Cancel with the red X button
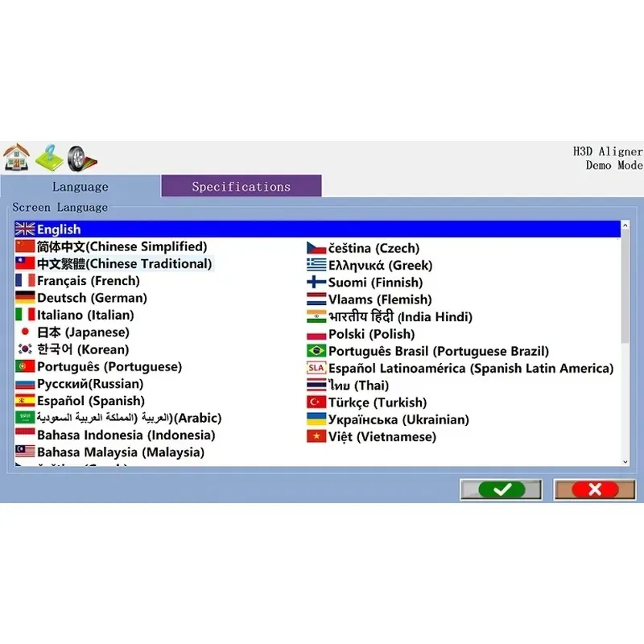The width and height of the screenshot is (644, 644). tap(595, 489)
